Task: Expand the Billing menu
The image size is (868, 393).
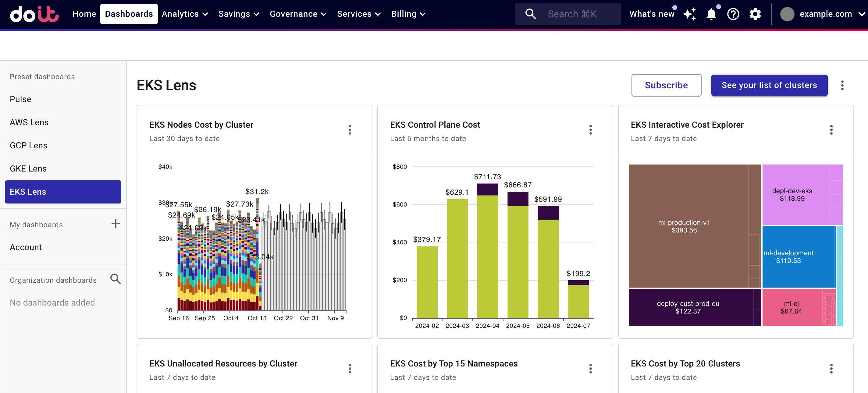Action: pos(408,14)
